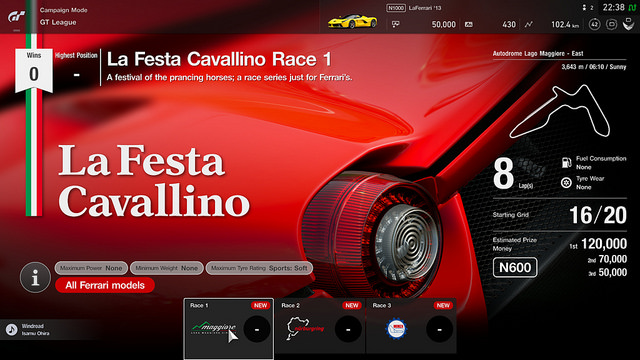640x360 pixels.
Task: Click the green network connection status icon
Action: click(632, 7)
